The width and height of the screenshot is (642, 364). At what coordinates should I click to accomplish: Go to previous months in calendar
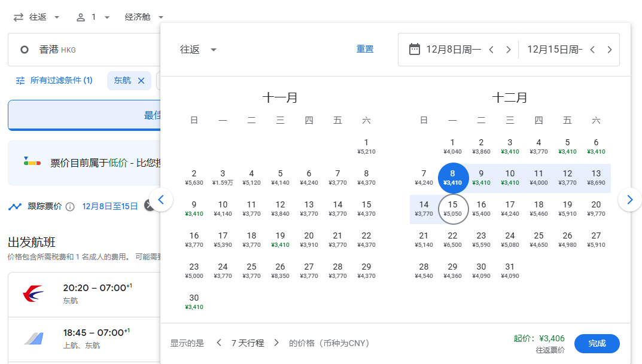[161, 200]
